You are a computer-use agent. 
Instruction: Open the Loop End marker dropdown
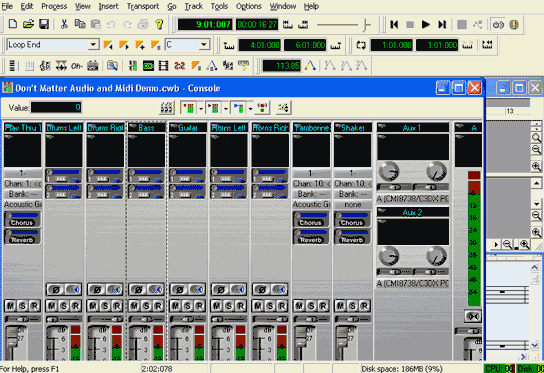(93, 45)
